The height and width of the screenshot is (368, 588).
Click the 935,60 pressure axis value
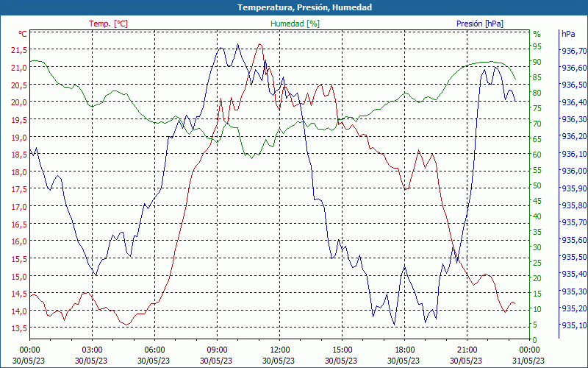[x=573, y=240]
